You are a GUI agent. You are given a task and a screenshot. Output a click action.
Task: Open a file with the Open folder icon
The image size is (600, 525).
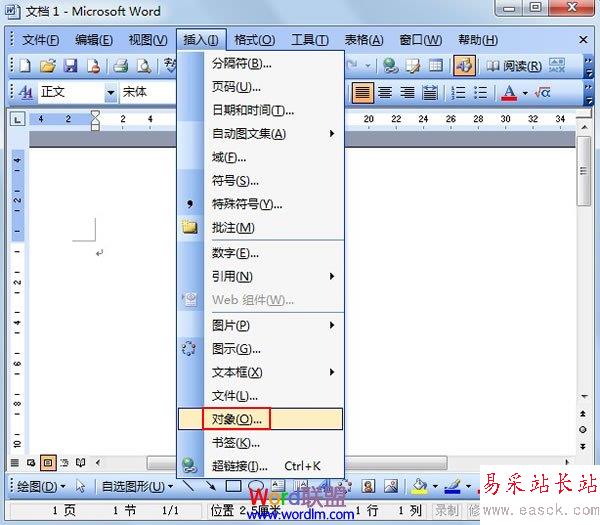pos(47,66)
